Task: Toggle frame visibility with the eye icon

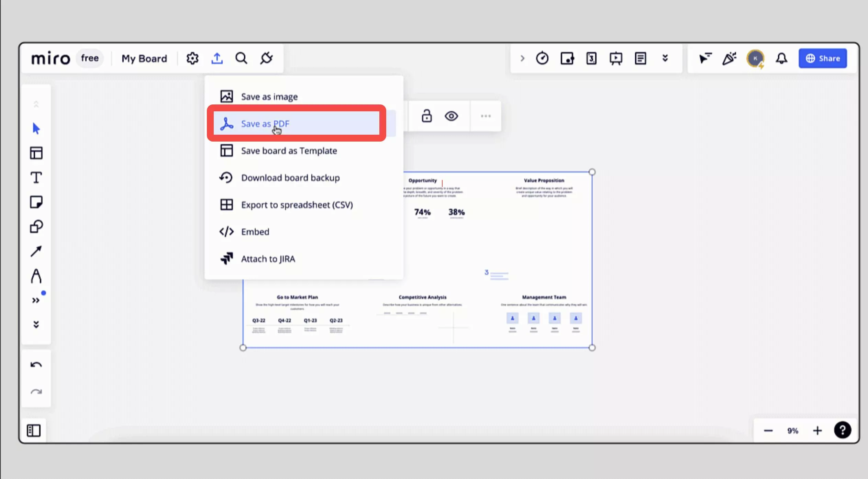Action: click(451, 116)
